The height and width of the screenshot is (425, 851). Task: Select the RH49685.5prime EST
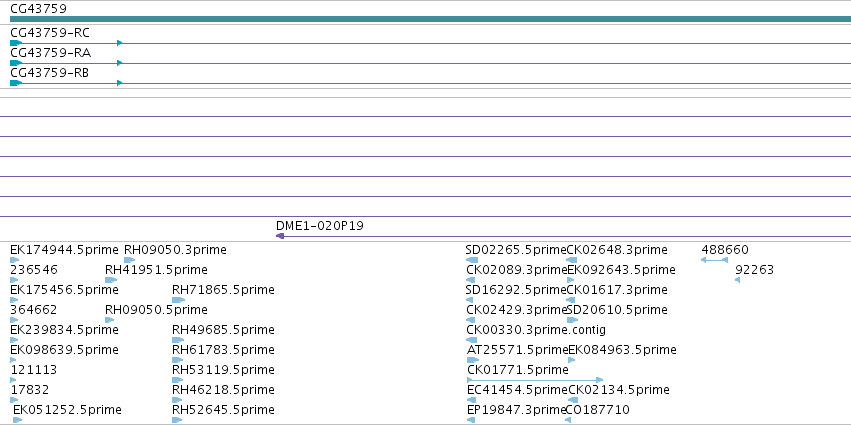(x=223, y=330)
